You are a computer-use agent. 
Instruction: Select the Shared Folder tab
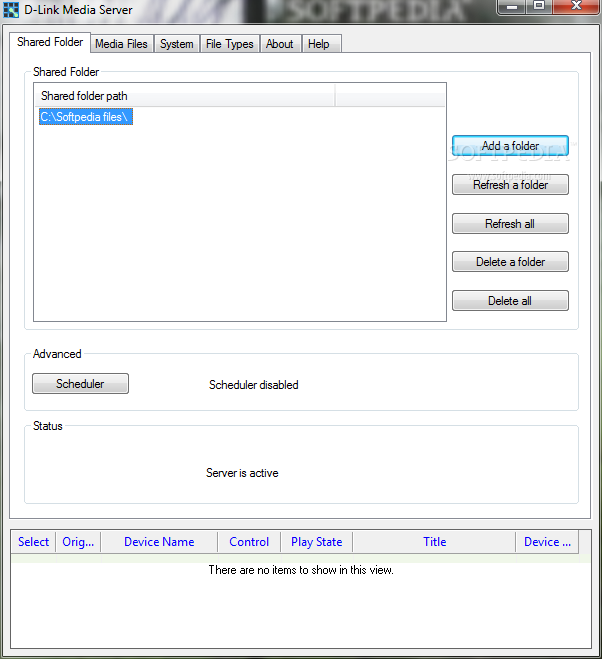tap(50, 42)
